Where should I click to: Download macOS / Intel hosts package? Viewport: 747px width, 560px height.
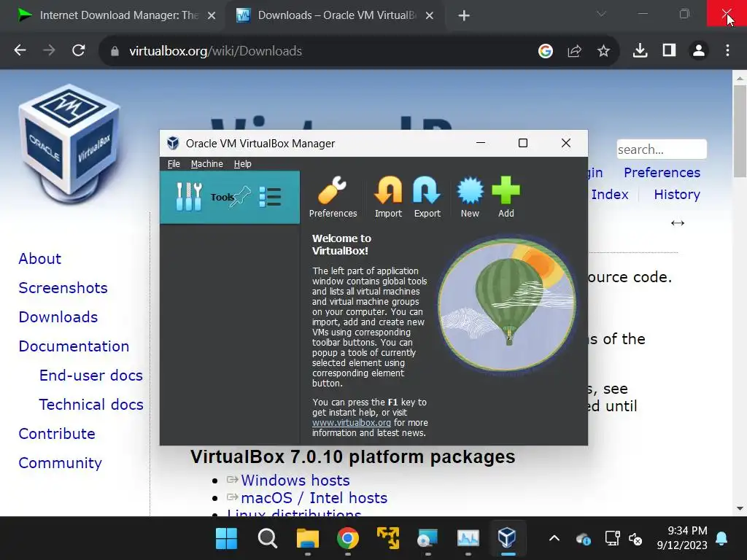[314, 497]
